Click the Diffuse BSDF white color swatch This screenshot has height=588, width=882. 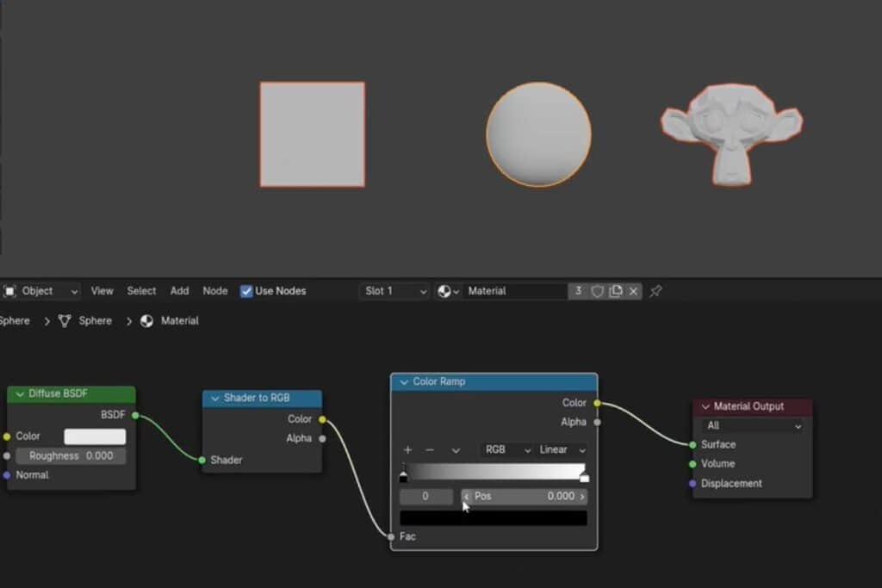click(x=95, y=436)
